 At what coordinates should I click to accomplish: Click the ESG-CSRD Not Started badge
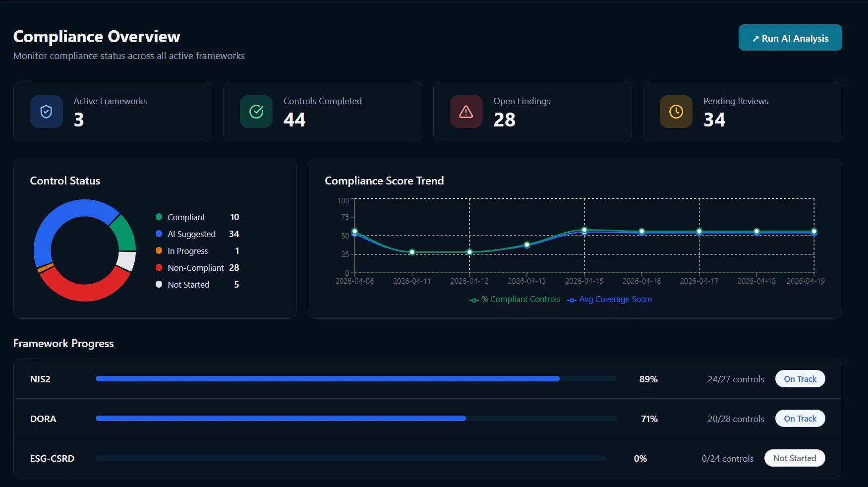pyautogui.click(x=795, y=458)
